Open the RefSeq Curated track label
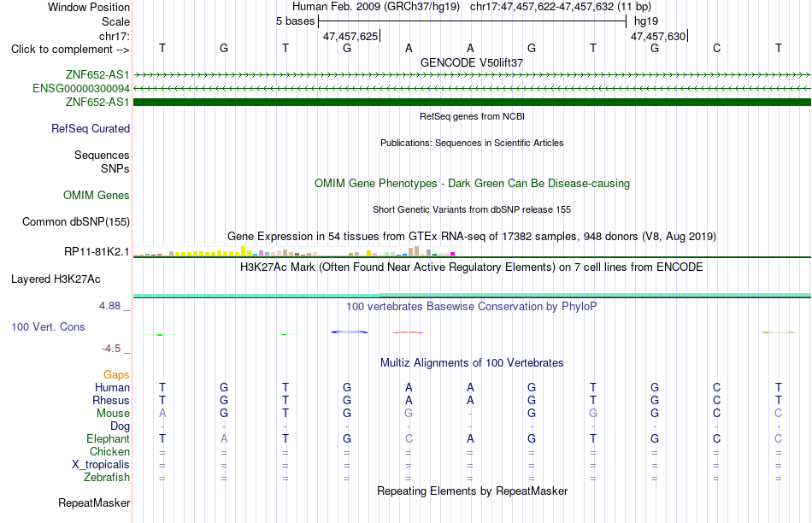The image size is (812, 523). coord(90,128)
